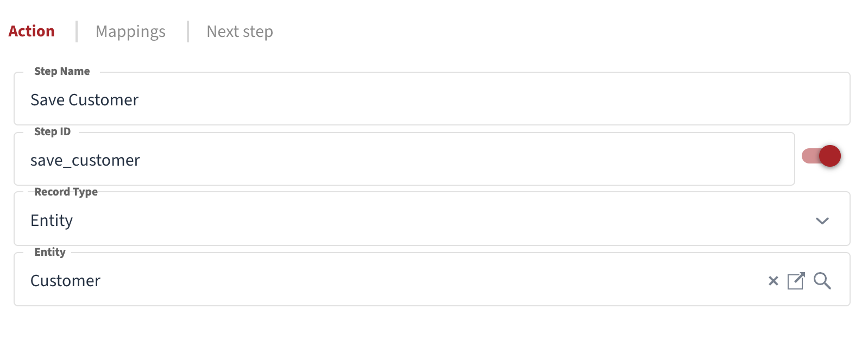Image resolution: width=868 pixels, height=340 pixels.
Task: Click the Step ID field label
Action: click(x=52, y=131)
